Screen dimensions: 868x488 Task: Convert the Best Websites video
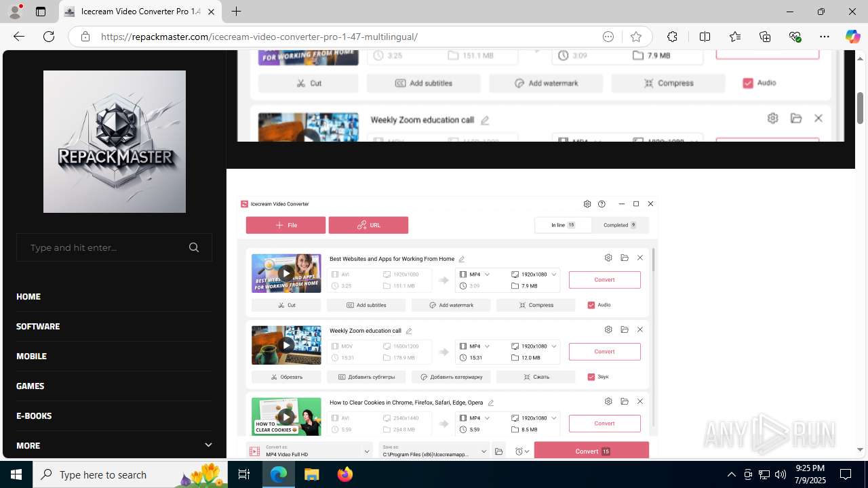click(x=604, y=280)
